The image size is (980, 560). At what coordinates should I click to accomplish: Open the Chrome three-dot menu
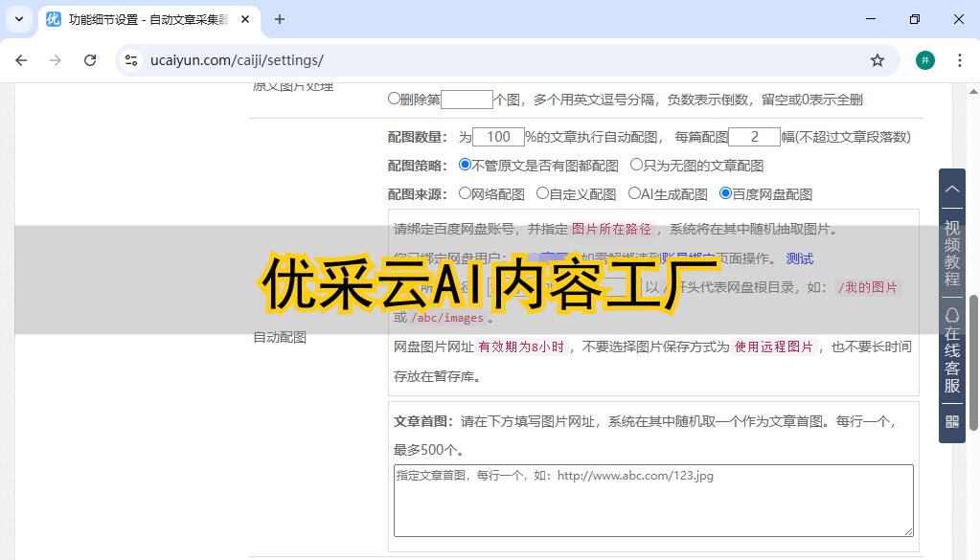point(959,60)
